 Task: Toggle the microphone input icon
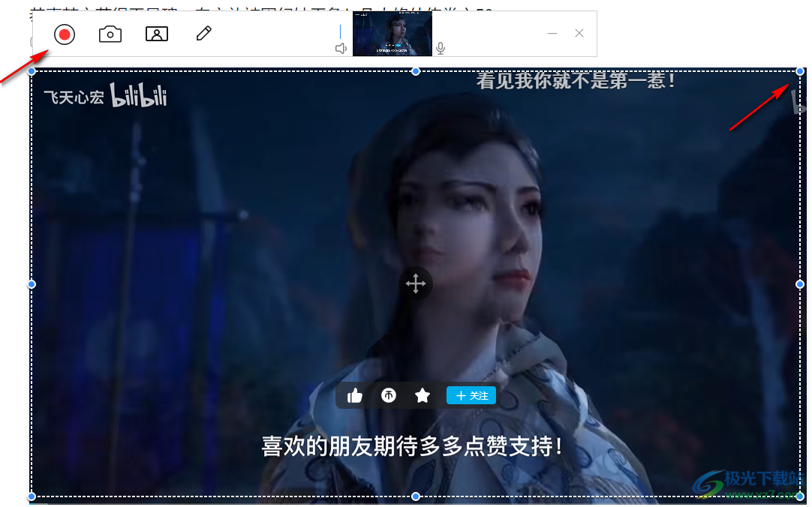441,49
